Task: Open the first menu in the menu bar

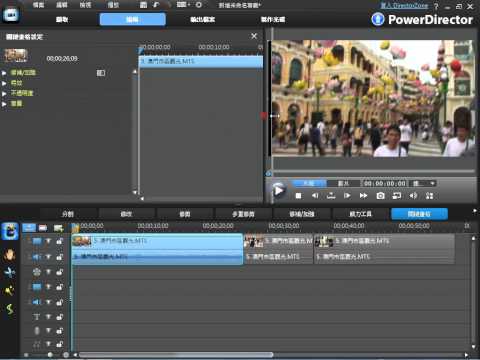Action: [38, 5]
